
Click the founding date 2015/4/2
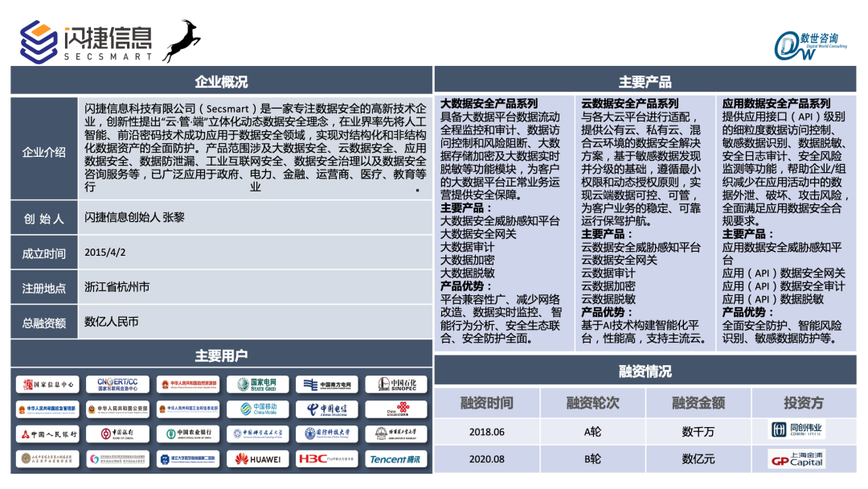click(x=105, y=252)
